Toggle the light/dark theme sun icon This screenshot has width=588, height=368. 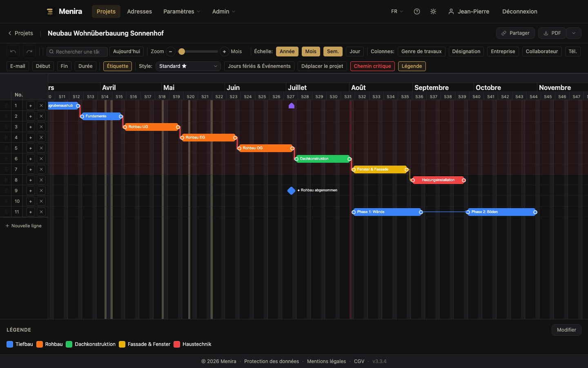tap(433, 11)
